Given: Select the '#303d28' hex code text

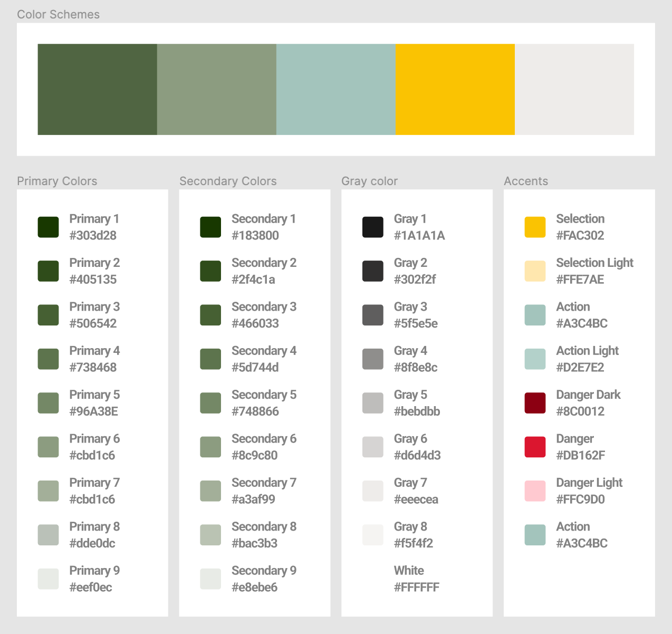Looking at the screenshot, I should (93, 235).
